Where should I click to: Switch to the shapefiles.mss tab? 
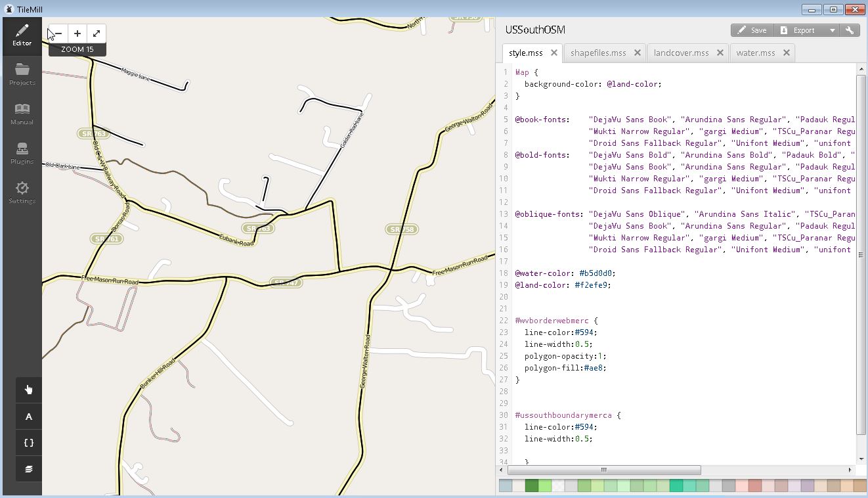(x=598, y=53)
